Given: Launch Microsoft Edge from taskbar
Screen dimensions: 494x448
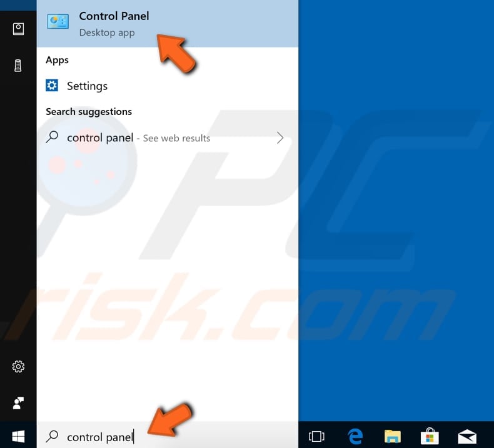Looking at the screenshot, I should (x=355, y=436).
